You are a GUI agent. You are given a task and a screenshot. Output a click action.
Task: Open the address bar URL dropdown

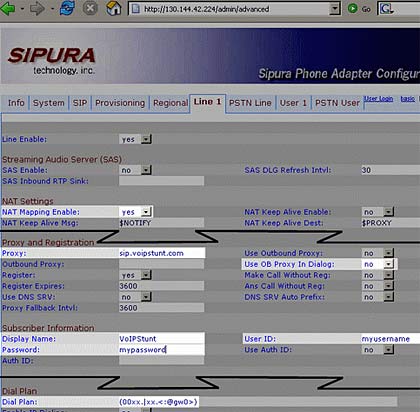pos(334,9)
